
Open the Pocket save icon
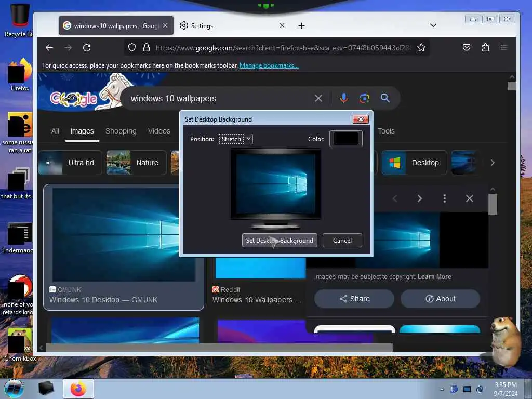[467, 47]
